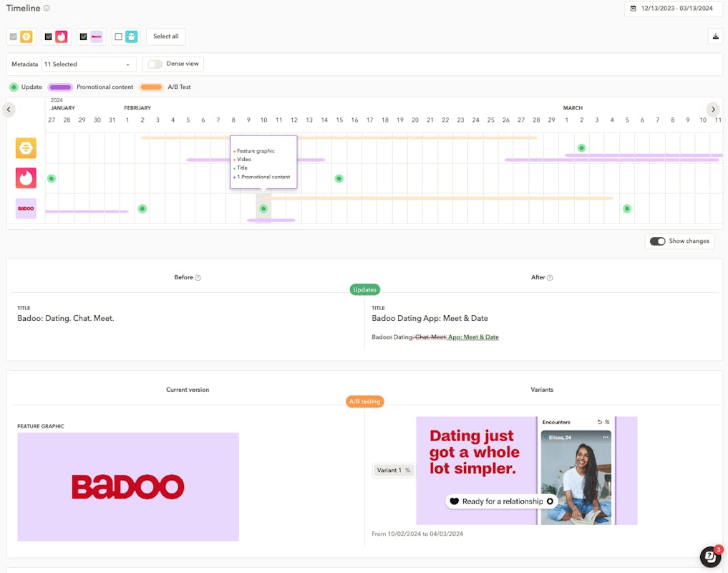This screenshot has width=728, height=573.
Task: Go to next timeline period arrow
Action: (x=713, y=110)
